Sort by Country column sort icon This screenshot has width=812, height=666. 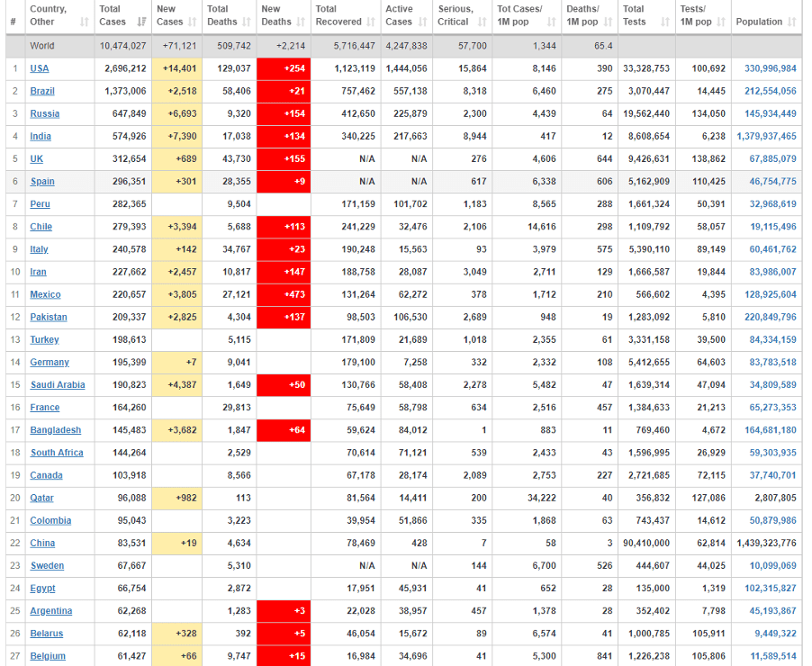click(85, 22)
